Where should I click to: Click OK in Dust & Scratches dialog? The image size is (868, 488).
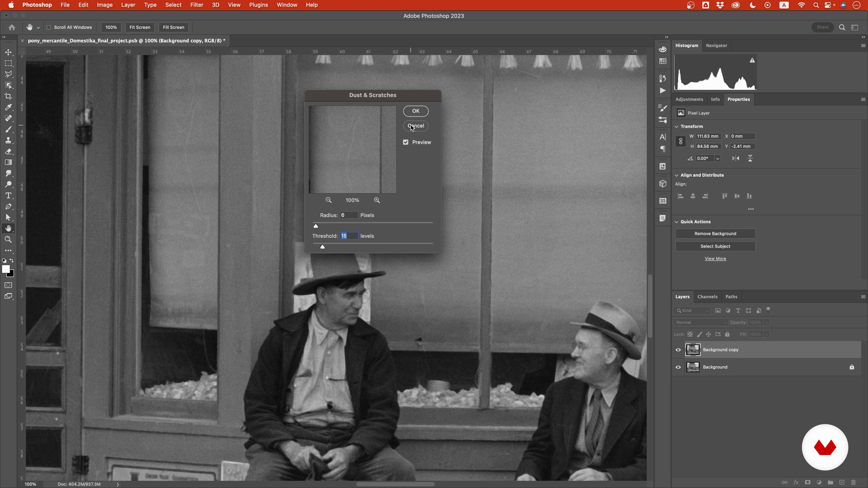(415, 111)
